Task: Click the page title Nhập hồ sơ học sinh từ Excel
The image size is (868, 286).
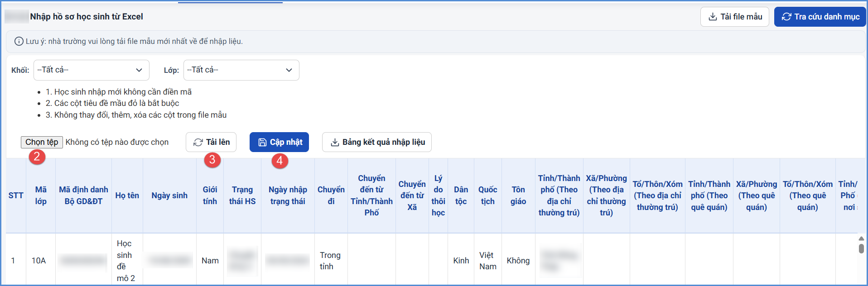Action: point(87,17)
